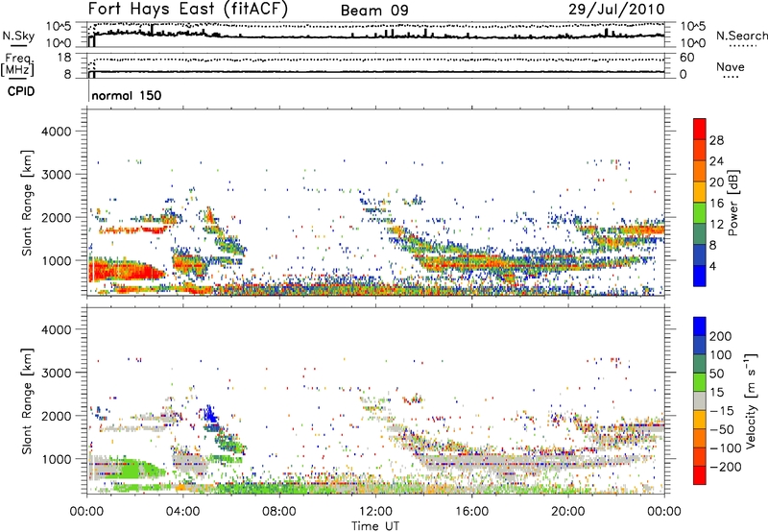Pick the gray segment of velocity colorbar

[700, 401]
